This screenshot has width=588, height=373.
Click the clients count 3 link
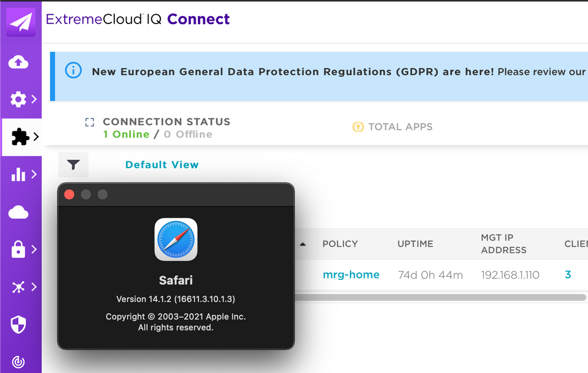(x=568, y=275)
